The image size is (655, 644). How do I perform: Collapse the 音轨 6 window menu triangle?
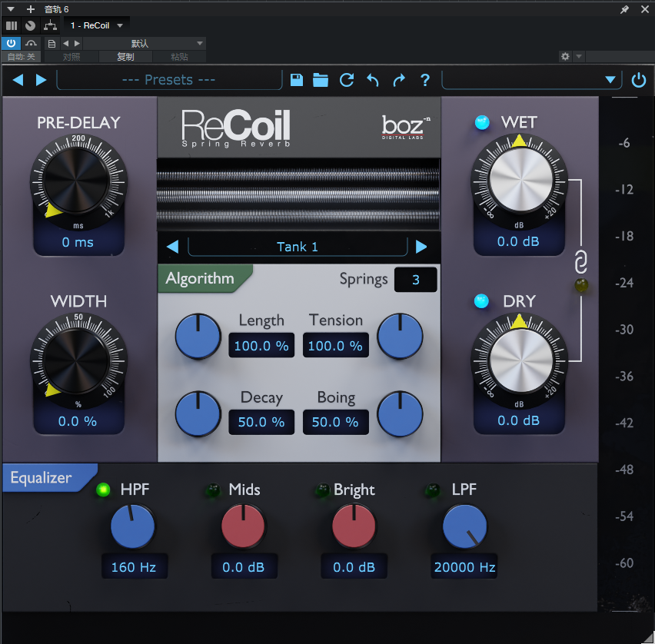[x=11, y=9]
